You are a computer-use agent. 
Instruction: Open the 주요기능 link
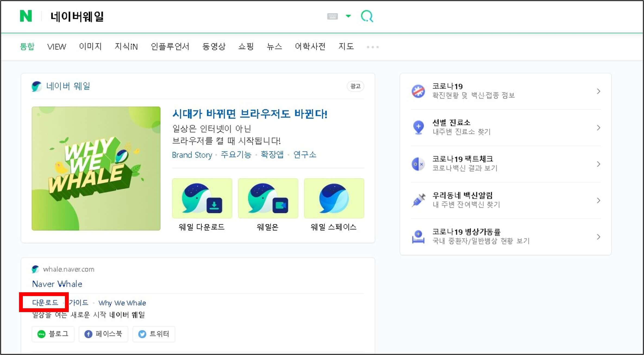pyautogui.click(x=236, y=155)
